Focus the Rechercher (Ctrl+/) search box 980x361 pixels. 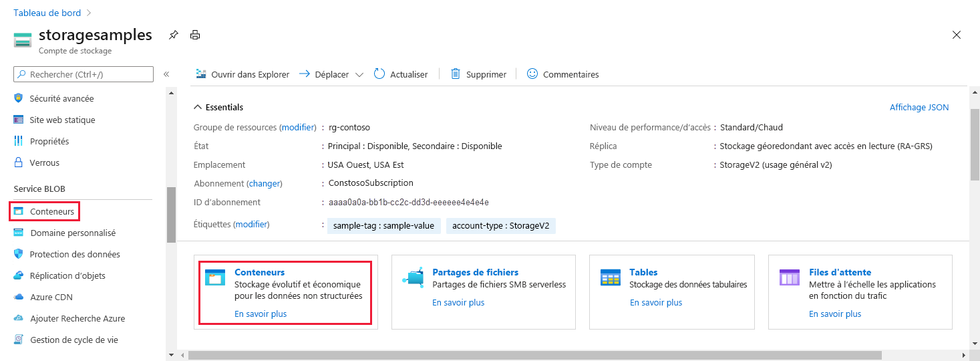84,74
